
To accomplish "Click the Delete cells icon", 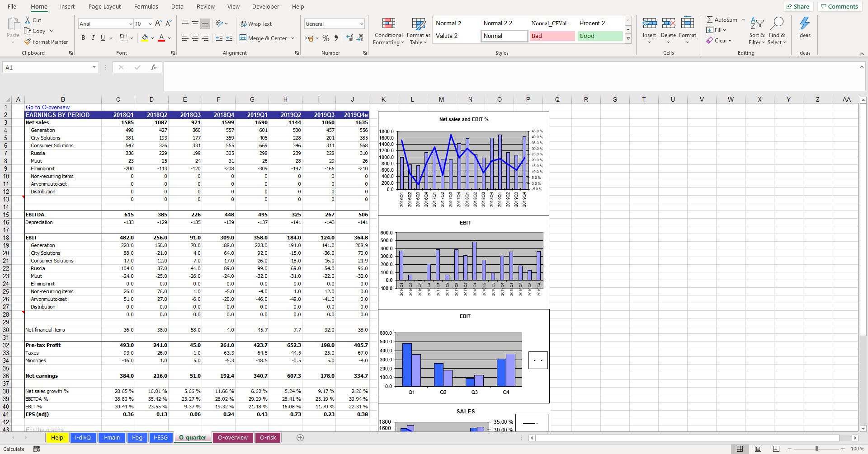I will coord(668,23).
